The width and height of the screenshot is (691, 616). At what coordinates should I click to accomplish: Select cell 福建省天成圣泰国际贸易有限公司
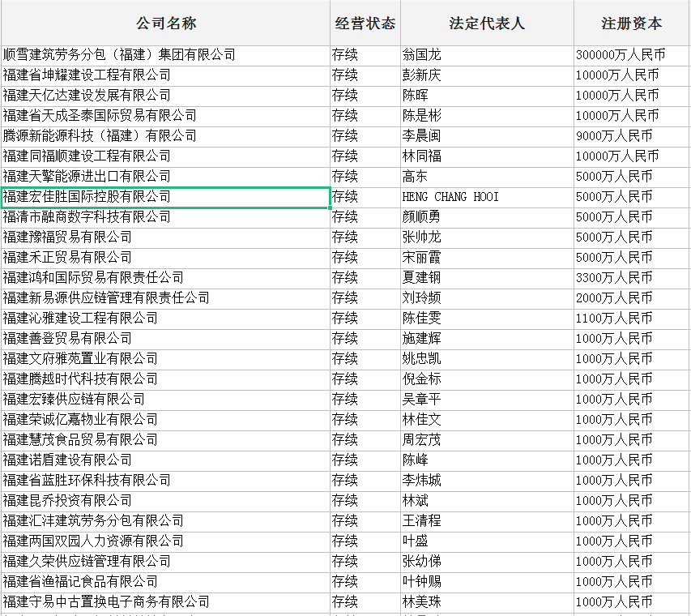[166, 116]
